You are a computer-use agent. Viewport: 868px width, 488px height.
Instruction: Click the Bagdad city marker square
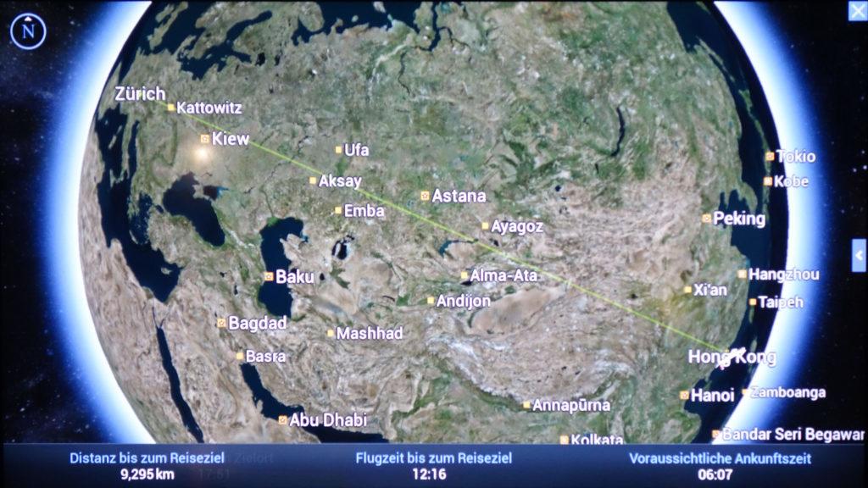tap(221, 323)
